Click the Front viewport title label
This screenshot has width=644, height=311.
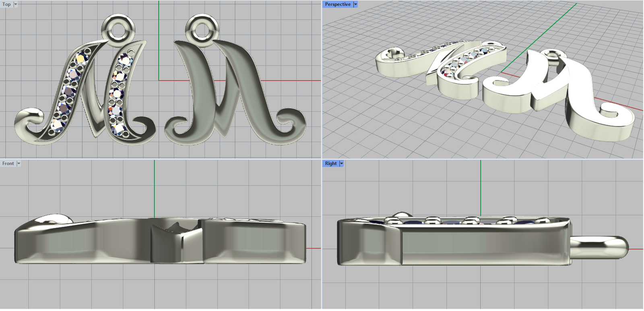click(x=8, y=164)
